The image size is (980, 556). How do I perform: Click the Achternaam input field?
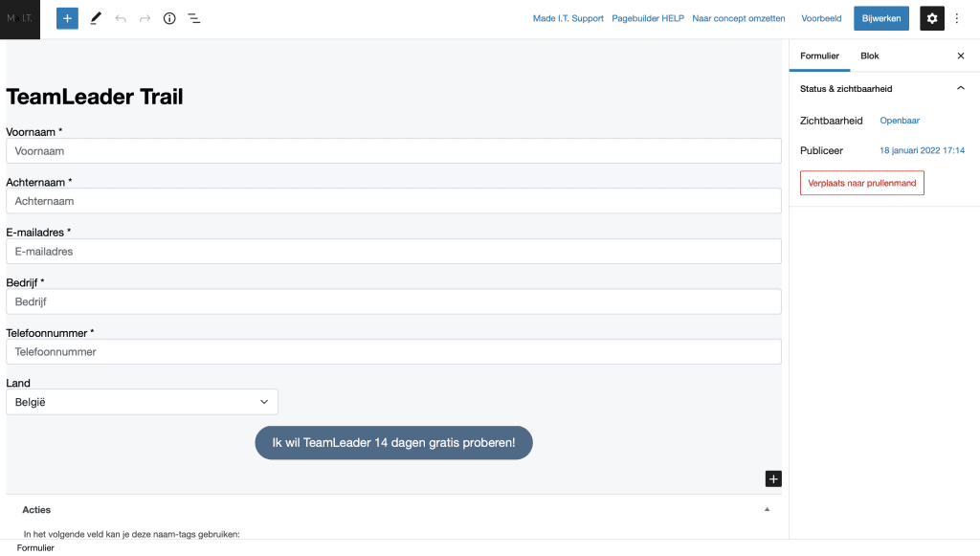pos(393,201)
